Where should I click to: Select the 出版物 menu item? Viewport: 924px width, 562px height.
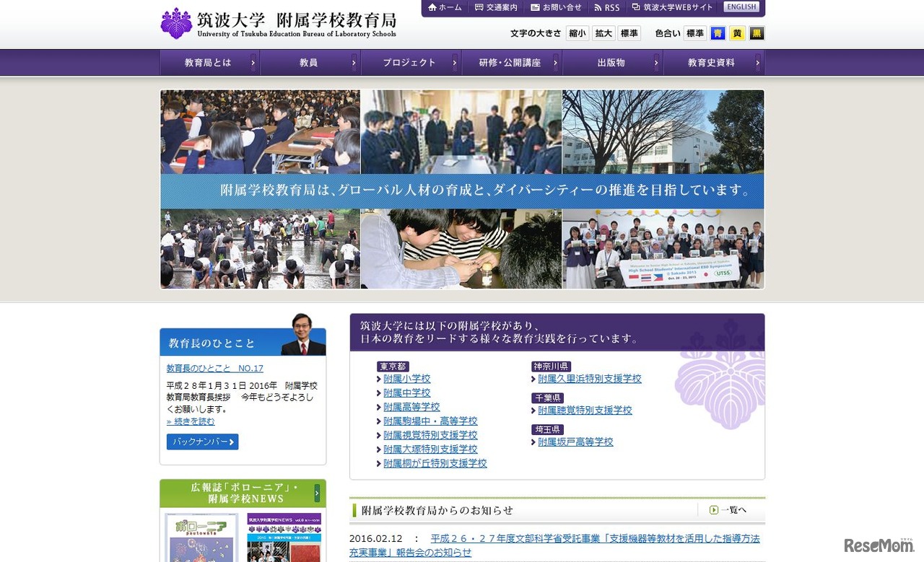(612, 63)
